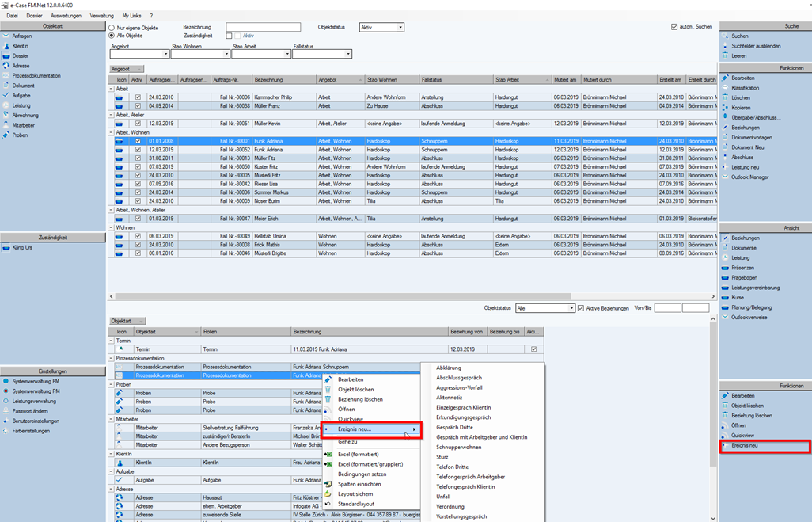Click Klassifikation function
The image size is (812, 522).
pos(746,88)
